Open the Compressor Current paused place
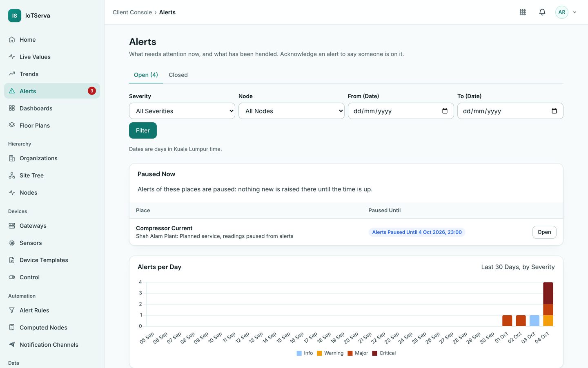This screenshot has height=368, width=588. [x=544, y=232]
